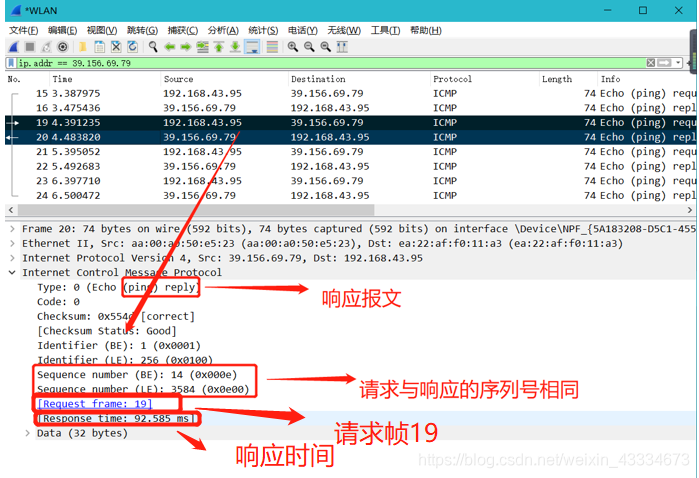This screenshot has height=478, width=699.
Task: Apply the display filter arrow
Action: point(664,63)
